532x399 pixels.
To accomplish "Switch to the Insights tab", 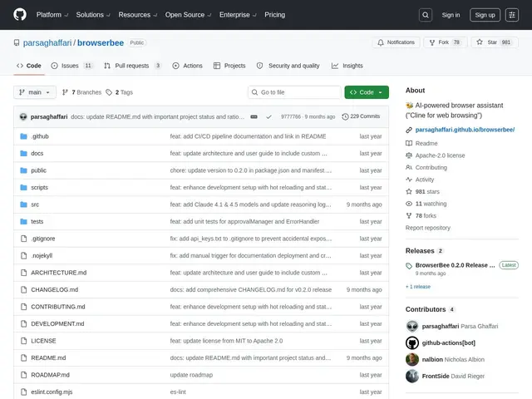I will tap(347, 66).
